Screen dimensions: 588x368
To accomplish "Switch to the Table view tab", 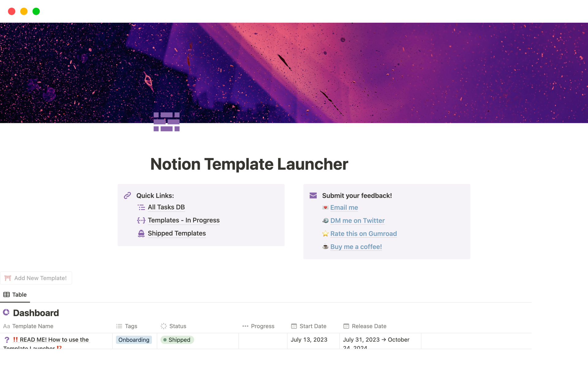I will point(15,295).
